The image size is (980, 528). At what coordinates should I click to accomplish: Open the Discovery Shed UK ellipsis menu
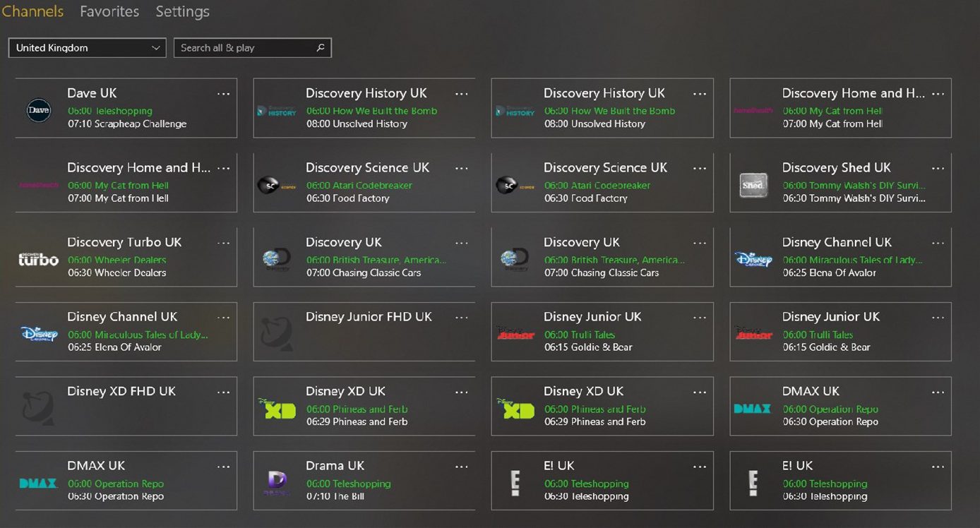point(938,169)
